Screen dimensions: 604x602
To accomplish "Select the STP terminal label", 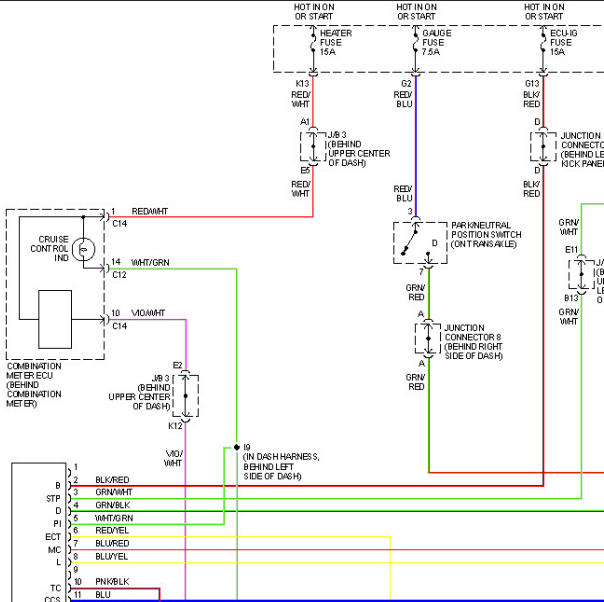I will pyautogui.click(x=53, y=498).
